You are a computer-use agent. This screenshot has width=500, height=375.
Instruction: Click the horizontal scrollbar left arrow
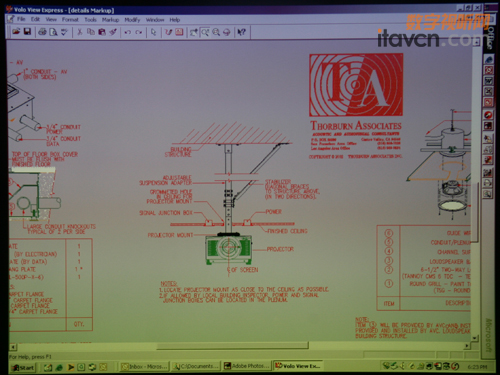pyautogui.click(x=13, y=347)
